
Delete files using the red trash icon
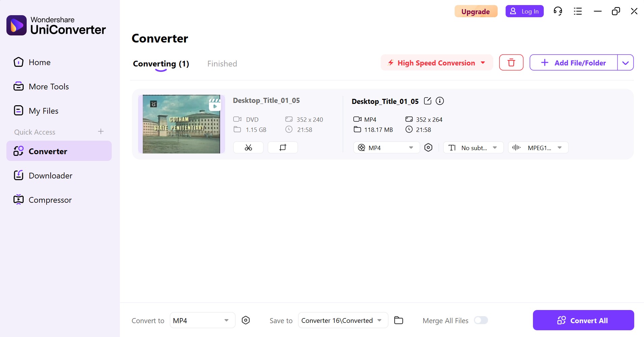point(511,62)
